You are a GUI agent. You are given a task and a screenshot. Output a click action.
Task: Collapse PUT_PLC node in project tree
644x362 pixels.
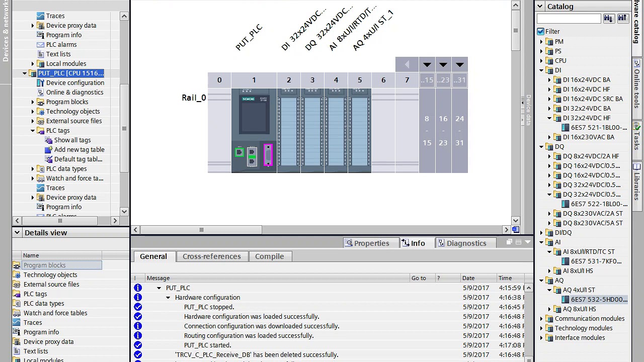point(25,73)
